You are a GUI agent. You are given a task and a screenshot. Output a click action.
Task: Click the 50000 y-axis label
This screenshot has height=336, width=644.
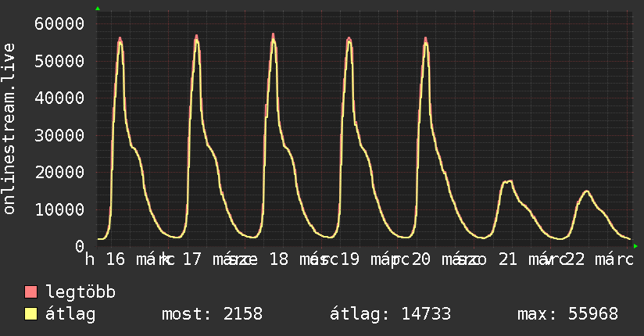point(59,61)
